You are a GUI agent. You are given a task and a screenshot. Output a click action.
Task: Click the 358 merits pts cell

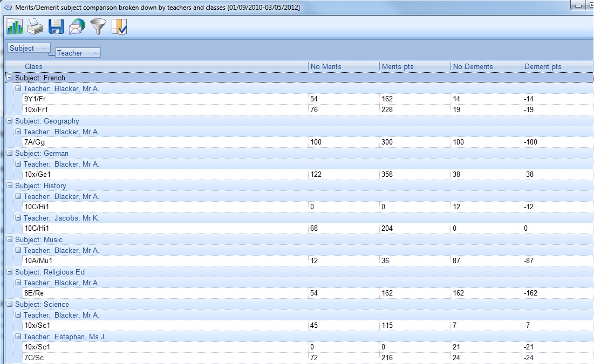(x=415, y=174)
